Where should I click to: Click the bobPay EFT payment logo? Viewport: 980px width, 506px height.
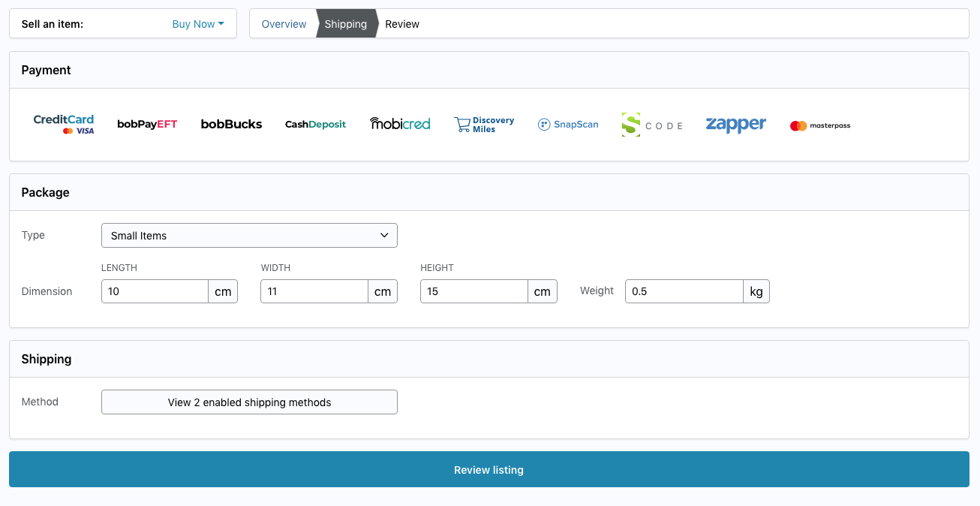[x=147, y=124]
